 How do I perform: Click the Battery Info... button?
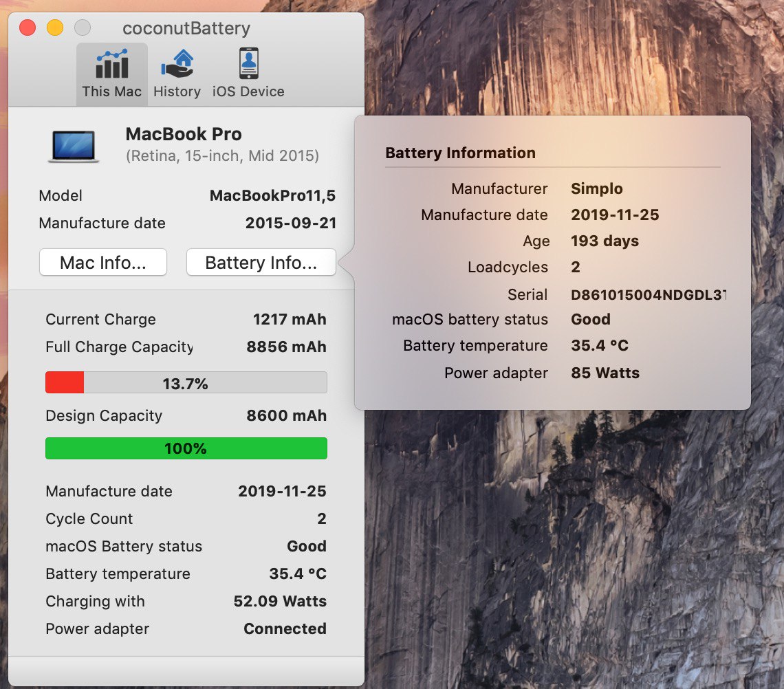261,263
